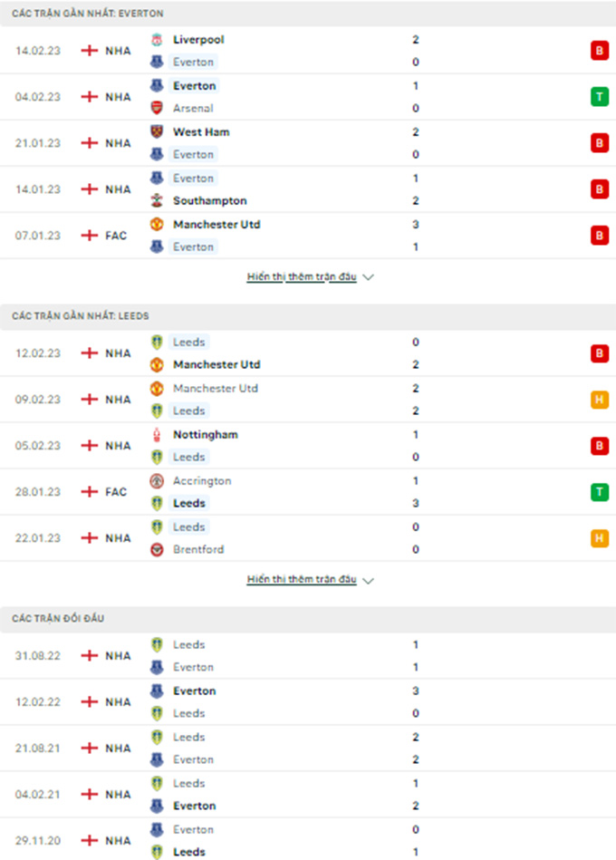The width and height of the screenshot is (616, 860).
Task: Click the green T badge for Everton-Arsenal match
Action: point(600,97)
